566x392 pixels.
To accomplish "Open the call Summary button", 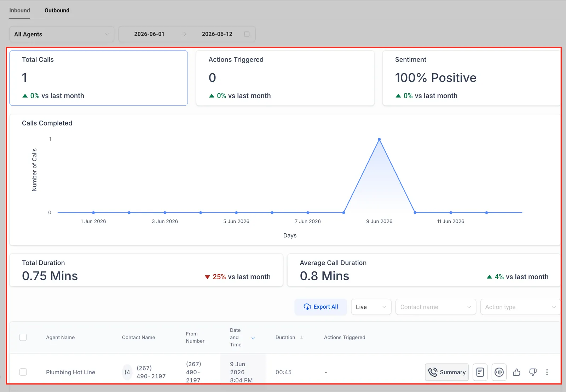I will [447, 372].
